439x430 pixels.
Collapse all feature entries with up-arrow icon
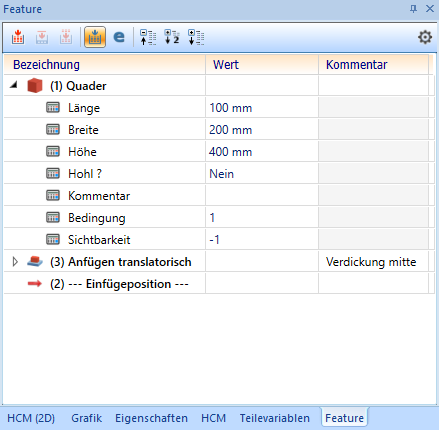[148, 37]
